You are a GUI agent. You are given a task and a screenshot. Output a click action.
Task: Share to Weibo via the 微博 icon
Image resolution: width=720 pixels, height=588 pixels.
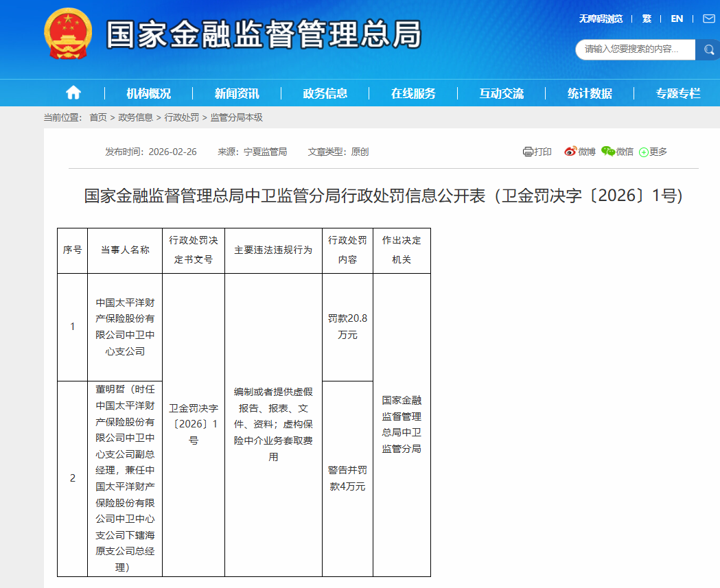pos(570,152)
